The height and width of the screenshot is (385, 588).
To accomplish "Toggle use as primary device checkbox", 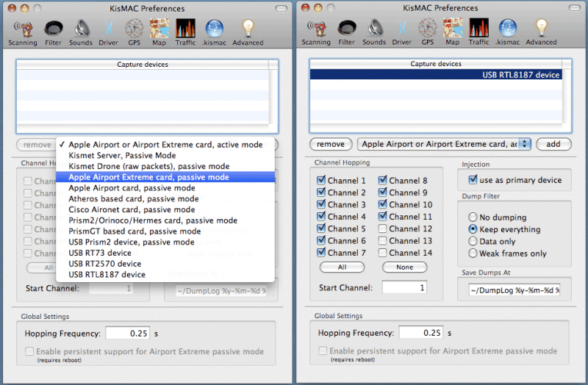I will [473, 179].
